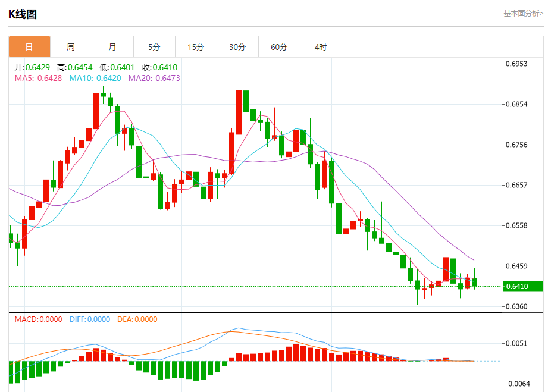Click the 0.6953 price axis label
Viewport: 548px width, 392px height.
[x=516, y=64]
